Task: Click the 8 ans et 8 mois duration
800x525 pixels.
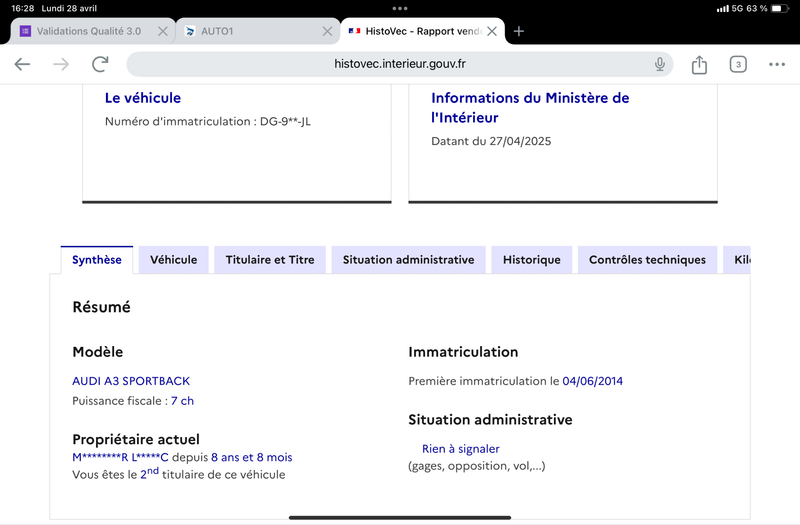Action: (252, 457)
